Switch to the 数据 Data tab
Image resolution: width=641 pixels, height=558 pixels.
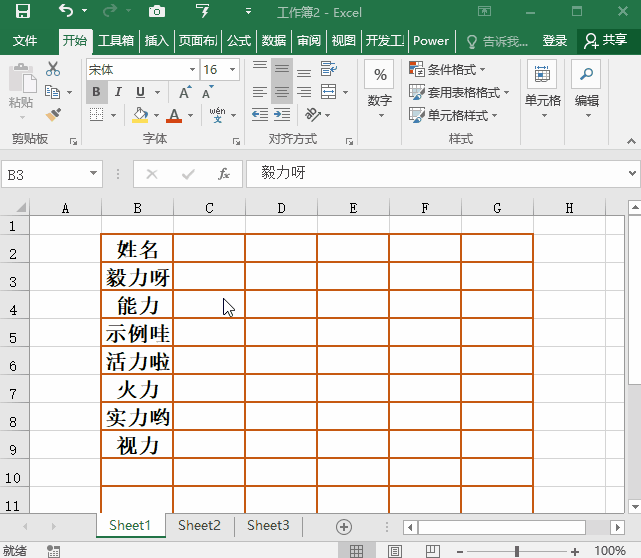coord(274,40)
